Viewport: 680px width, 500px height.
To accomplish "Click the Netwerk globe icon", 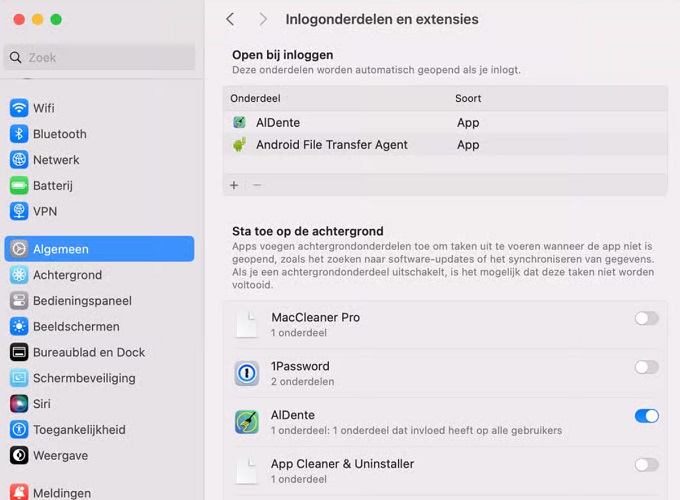I will click(x=19, y=160).
